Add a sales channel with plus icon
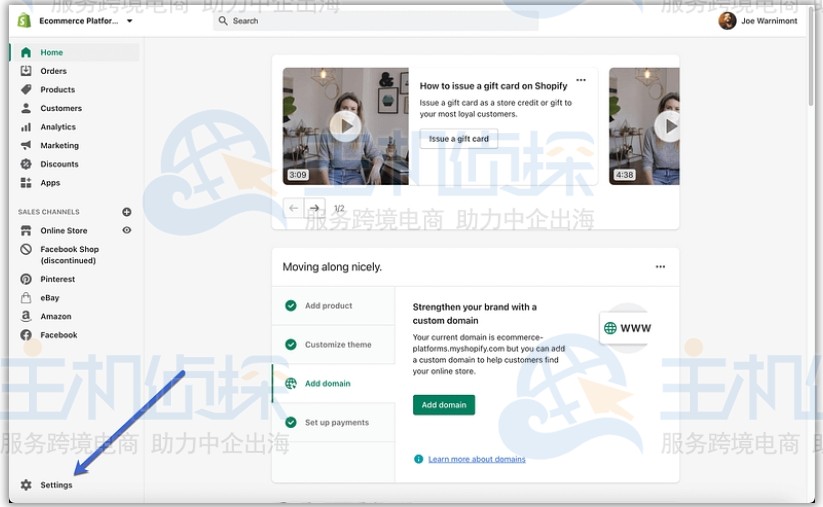 click(x=126, y=212)
